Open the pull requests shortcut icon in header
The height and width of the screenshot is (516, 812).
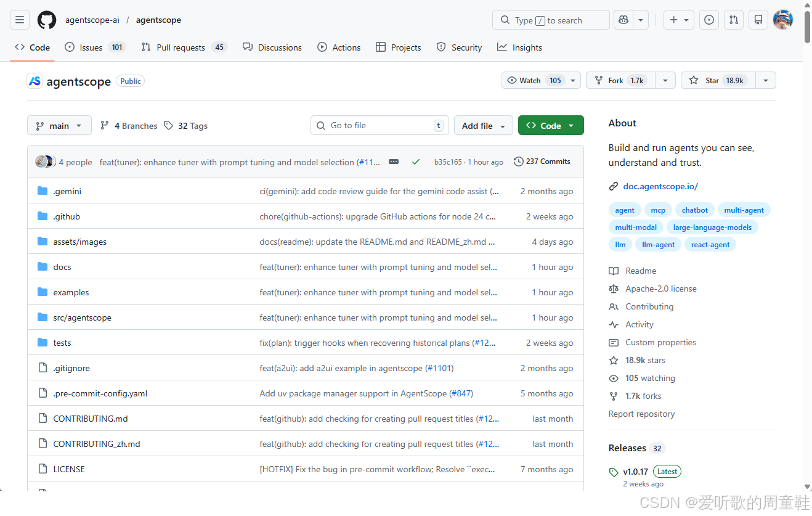(x=734, y=20)
